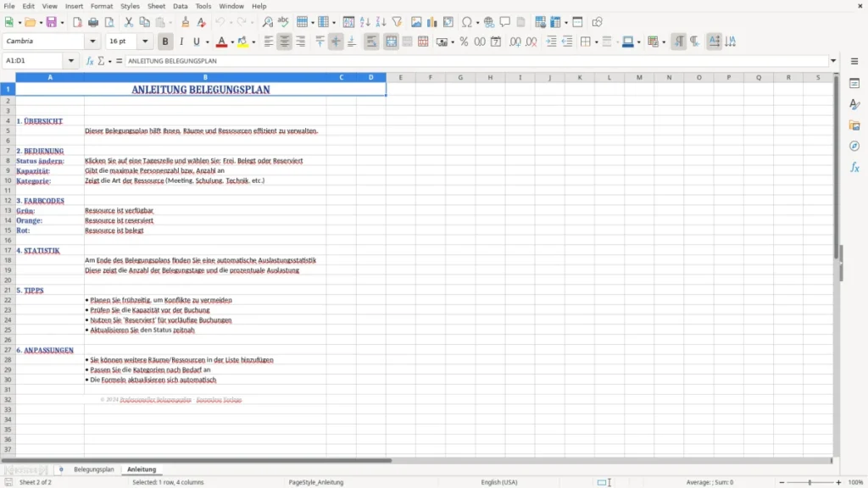The width and height of the screenshot is (868, 488).
Task: Select the Anleitung sheet tab
Action: point(142,469)
